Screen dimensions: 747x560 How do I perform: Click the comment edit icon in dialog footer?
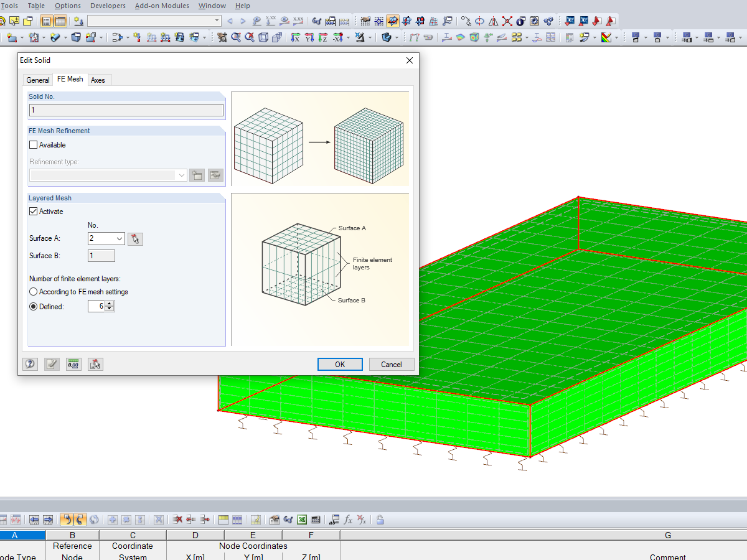click(52, 364)
